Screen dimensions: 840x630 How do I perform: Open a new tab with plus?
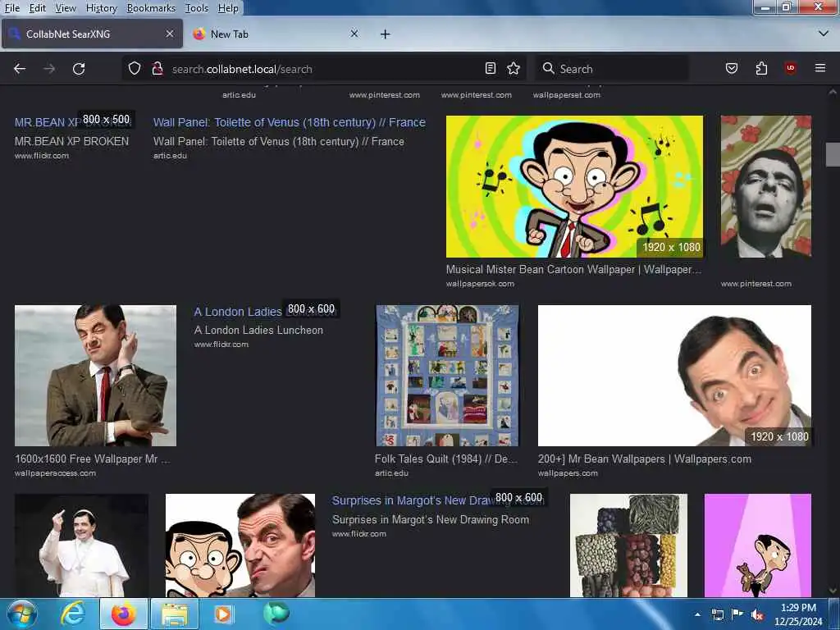pyautogui.click(x=386, y=34)
